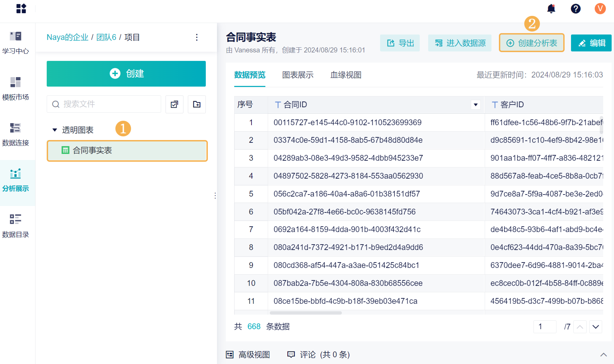Click the 合同ID text type icon
Image resolution: width=614 pixels, height=364 pixels.
click(x=278, y=105)
